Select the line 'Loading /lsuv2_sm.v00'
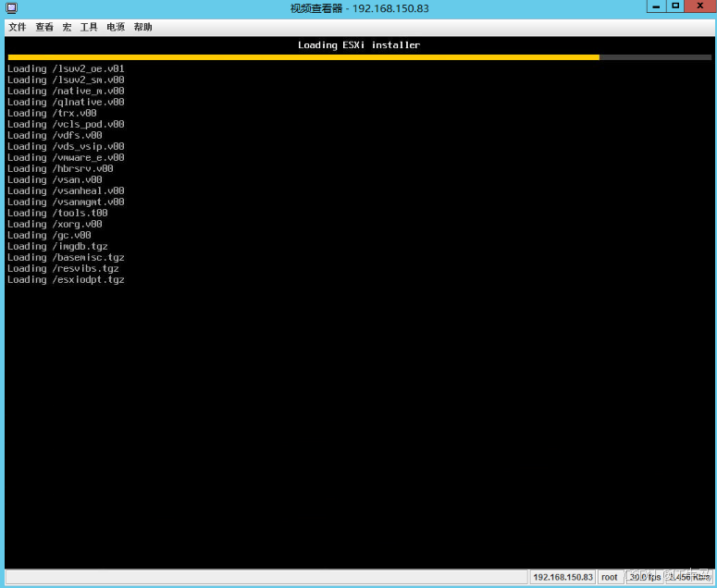 coord(66,80)
